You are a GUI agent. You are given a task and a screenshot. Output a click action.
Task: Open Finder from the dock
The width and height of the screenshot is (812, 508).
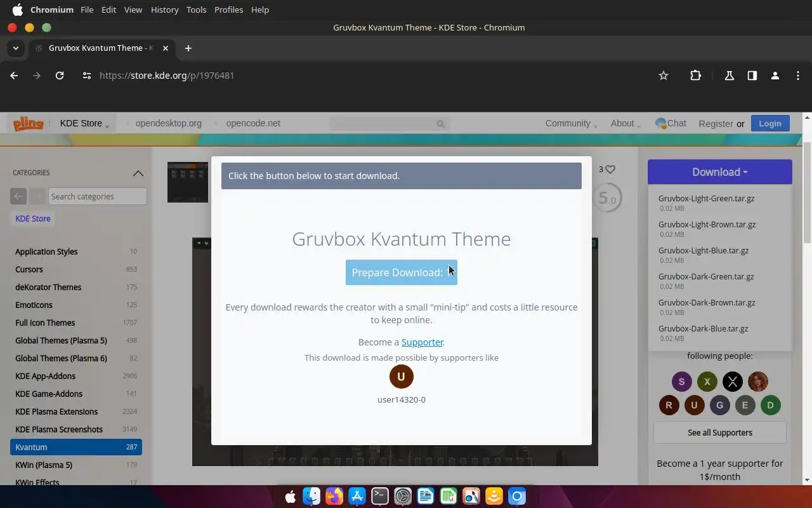(311, 496)
